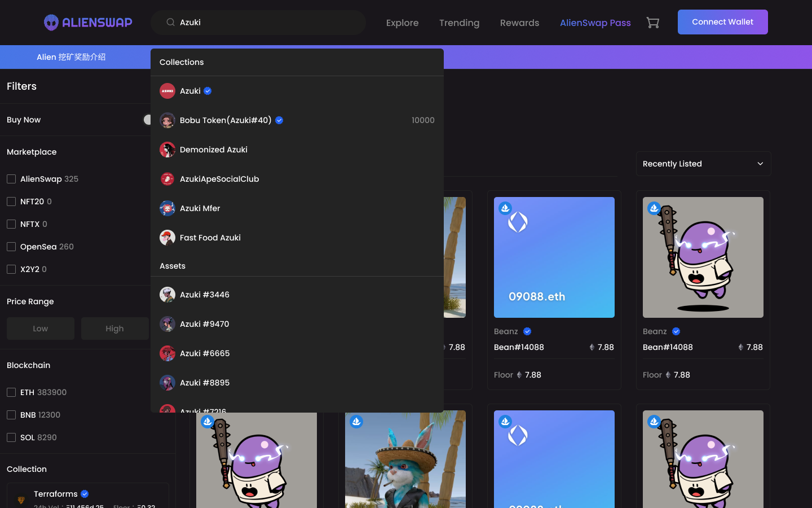812x508 pixels.
Task: Toggle the Buy Now switch
Action: point(147,120)
